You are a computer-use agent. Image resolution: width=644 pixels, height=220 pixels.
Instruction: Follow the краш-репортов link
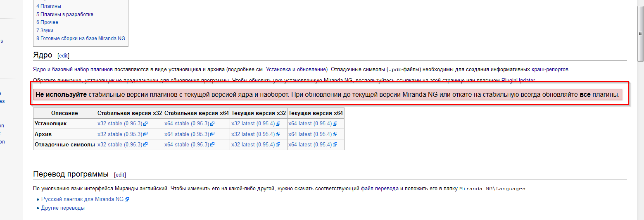[x=550, y=69]
